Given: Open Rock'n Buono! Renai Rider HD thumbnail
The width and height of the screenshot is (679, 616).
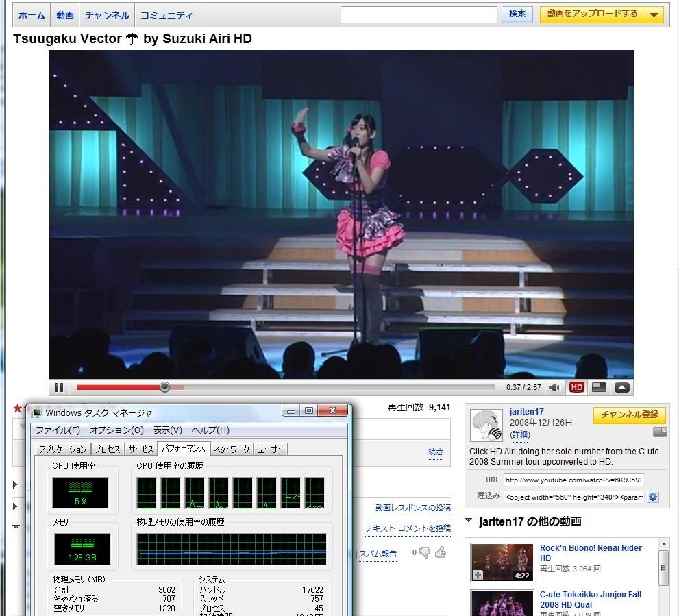Looking at the screenshot, I should click(x=502, y=563).
